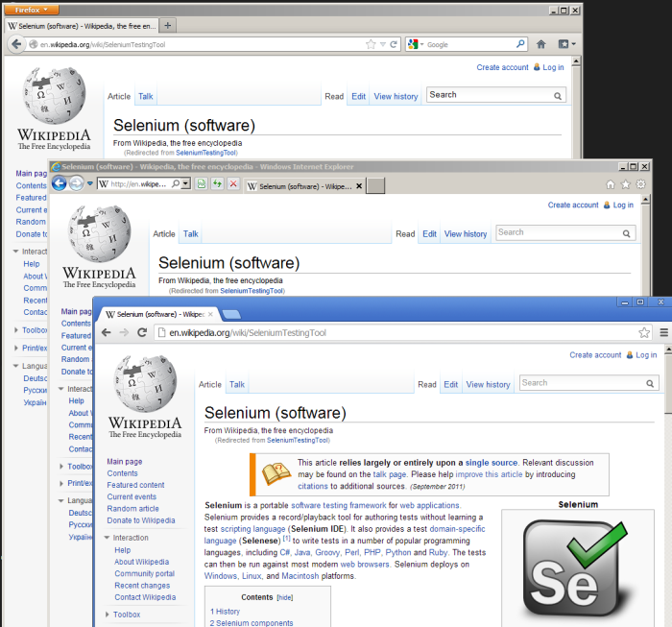
Task: Open Talk tab in Firefox window
Action: pyautogui.click(x=146, y=96)
